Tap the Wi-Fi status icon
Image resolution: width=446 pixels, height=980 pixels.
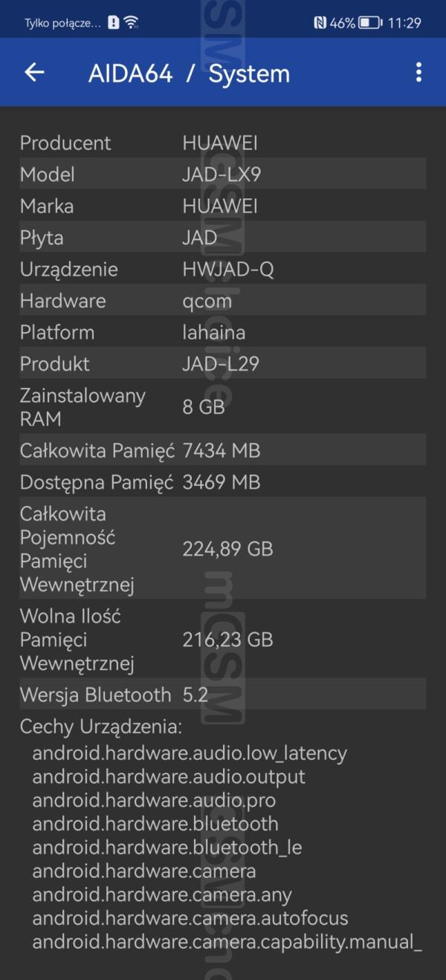132,22
